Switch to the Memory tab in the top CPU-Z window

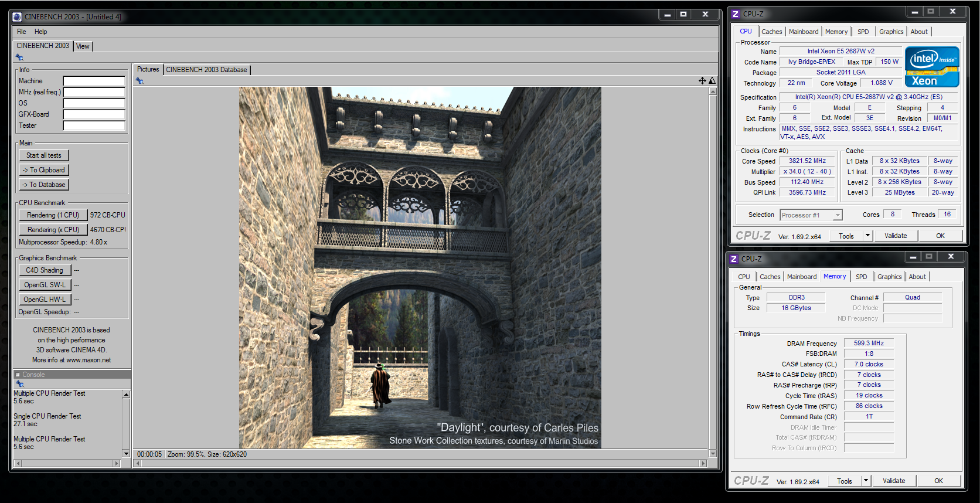[x=836, y=32]
